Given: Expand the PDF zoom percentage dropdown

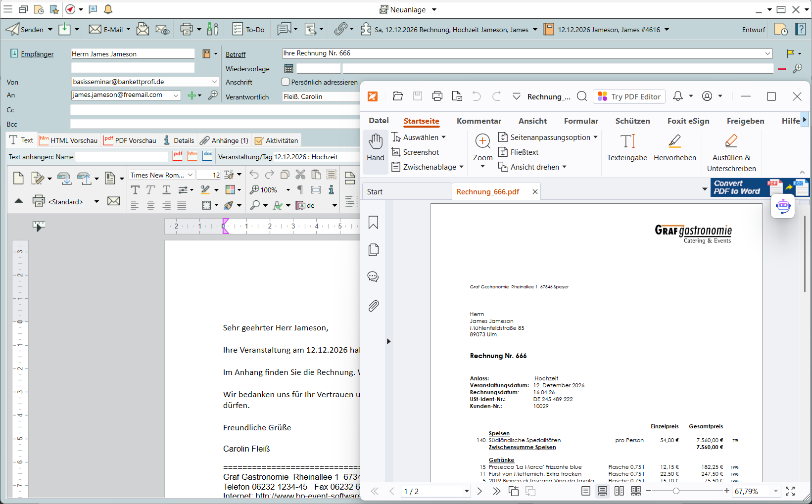Looking at the screenshot, I should (775, 491).
